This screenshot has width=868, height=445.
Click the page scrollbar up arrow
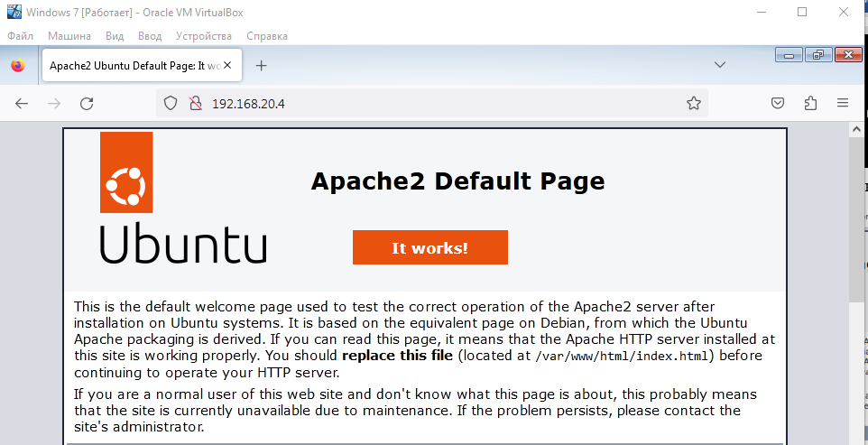855,129
